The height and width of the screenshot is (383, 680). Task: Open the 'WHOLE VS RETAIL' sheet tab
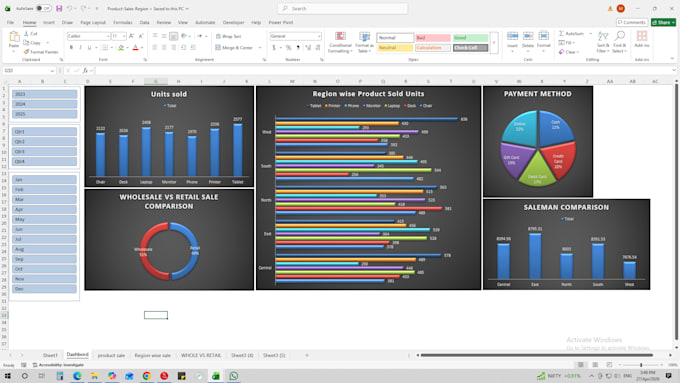click(x=201, y=355)
